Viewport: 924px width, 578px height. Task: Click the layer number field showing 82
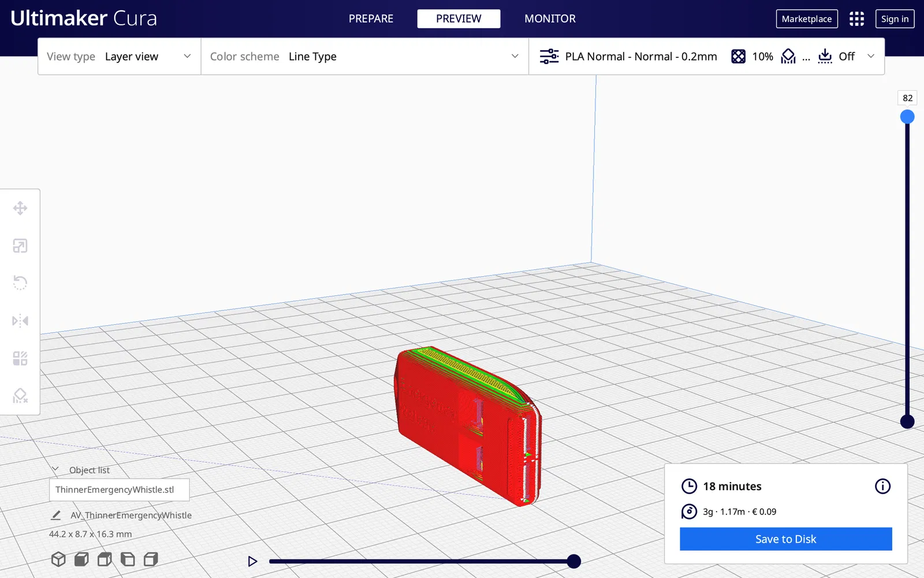pos(907,98)
